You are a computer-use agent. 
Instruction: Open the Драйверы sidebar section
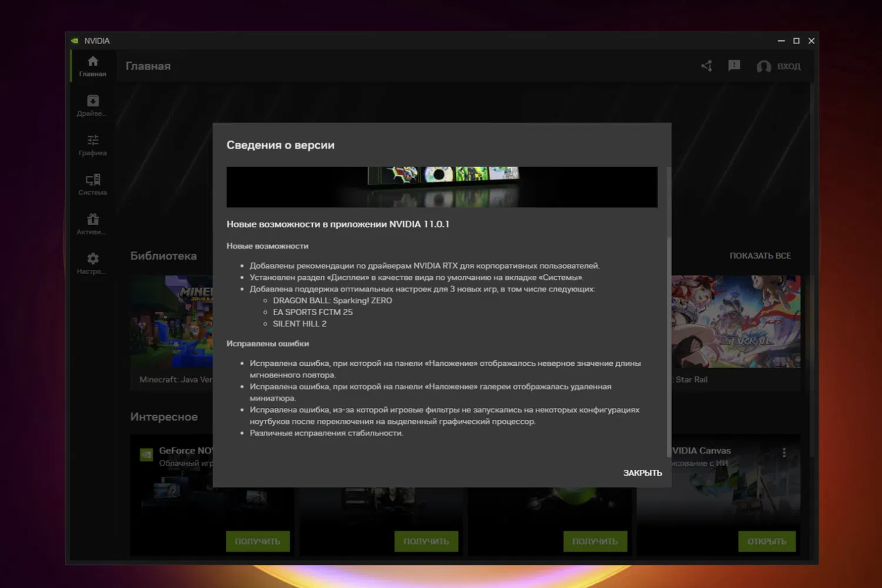tap(93, 105)
